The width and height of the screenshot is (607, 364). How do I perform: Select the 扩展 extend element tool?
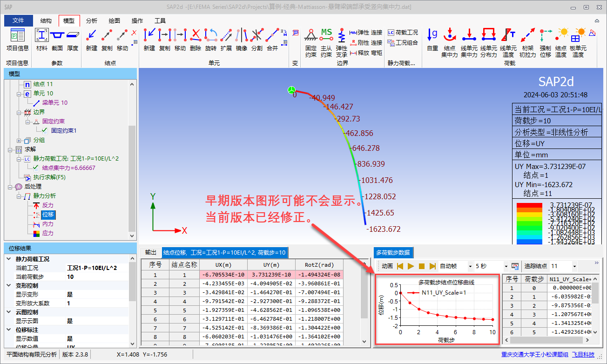point(226,39)
